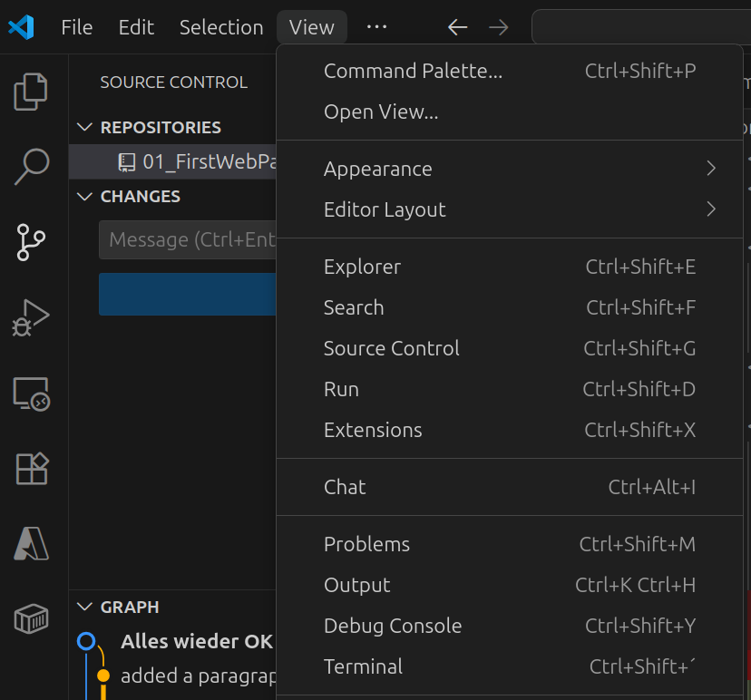Image resolution: width=751 pixels, height=700 pixels.
Task: Open the Run and Debug icon
Action: click(x=31, y=318)
